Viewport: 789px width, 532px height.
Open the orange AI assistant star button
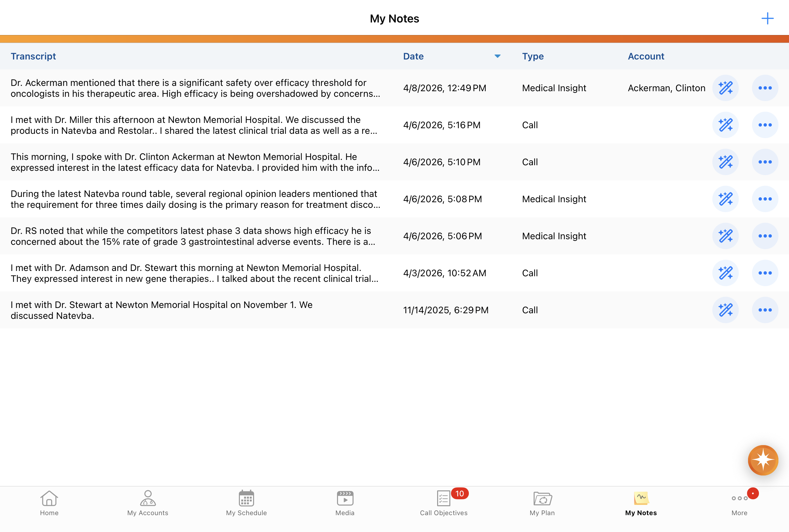tap(763, 460)
